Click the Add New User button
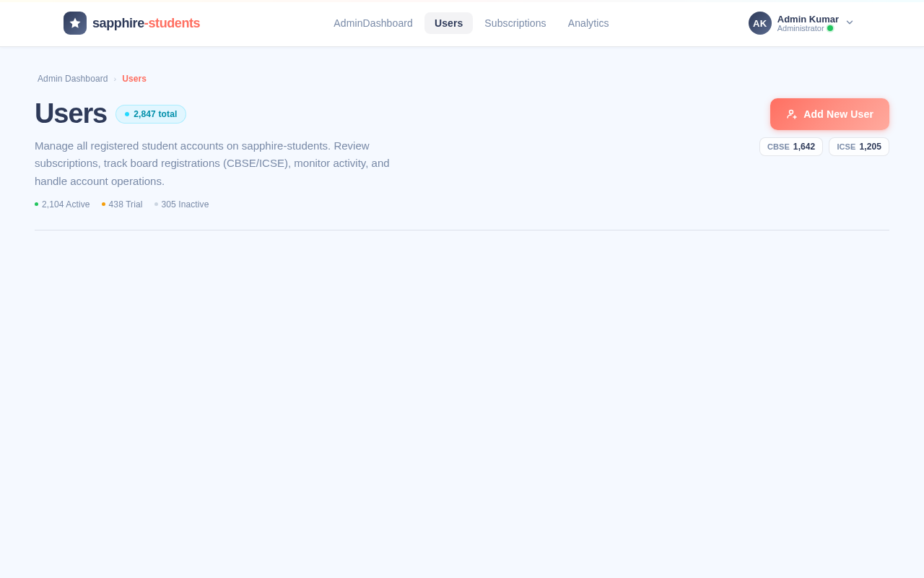This screenshot has height=578, width=924. click(829, 114)
